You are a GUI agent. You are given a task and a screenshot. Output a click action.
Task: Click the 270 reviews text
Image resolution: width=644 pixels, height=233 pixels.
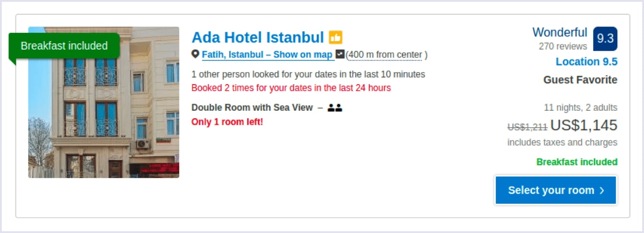[x=563, y=46]
